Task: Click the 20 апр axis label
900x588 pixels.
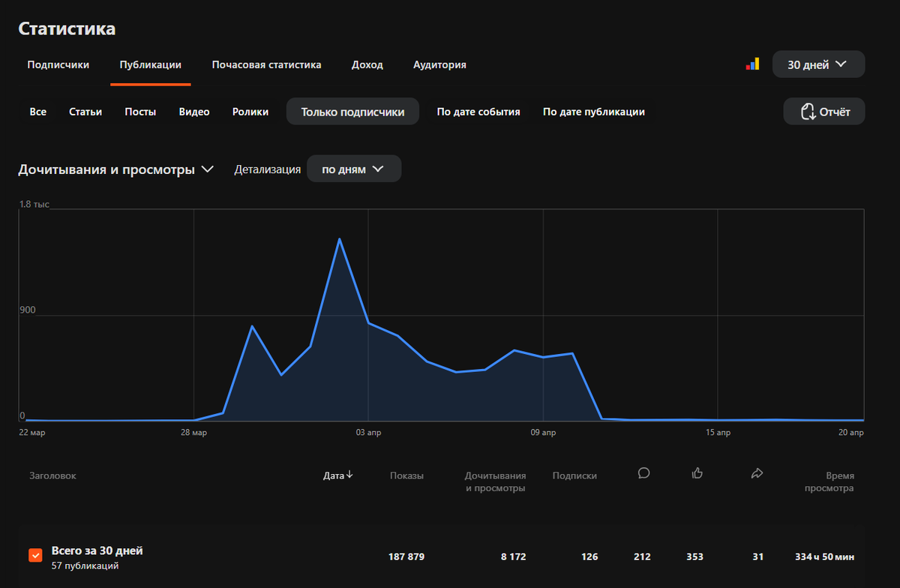Action: (x=851, y=433)
